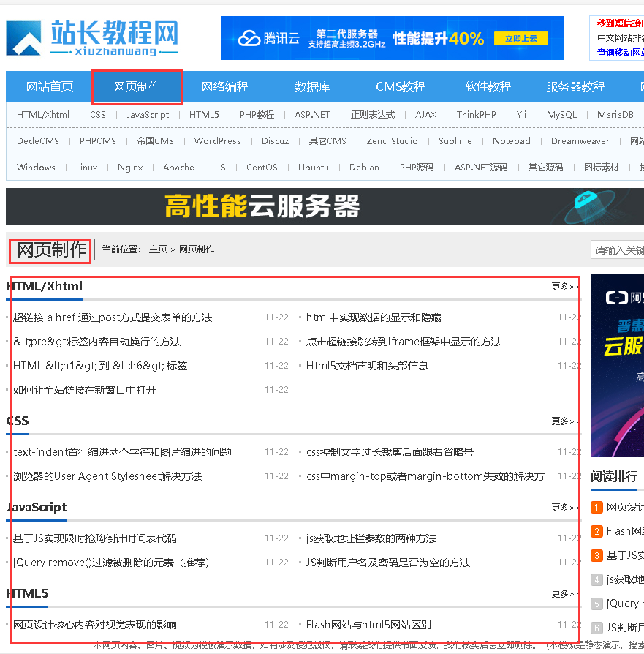Viewport: 644px width, 654px height.
Task: Open the 软件教程 menu item
Action: 488,87
